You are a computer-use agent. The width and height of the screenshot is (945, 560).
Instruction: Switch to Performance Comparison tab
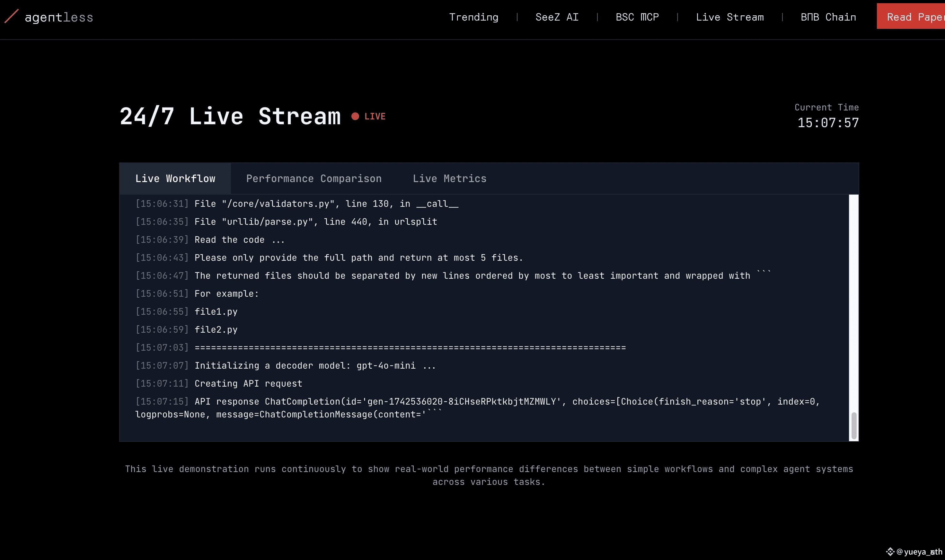tap(314, 179)
